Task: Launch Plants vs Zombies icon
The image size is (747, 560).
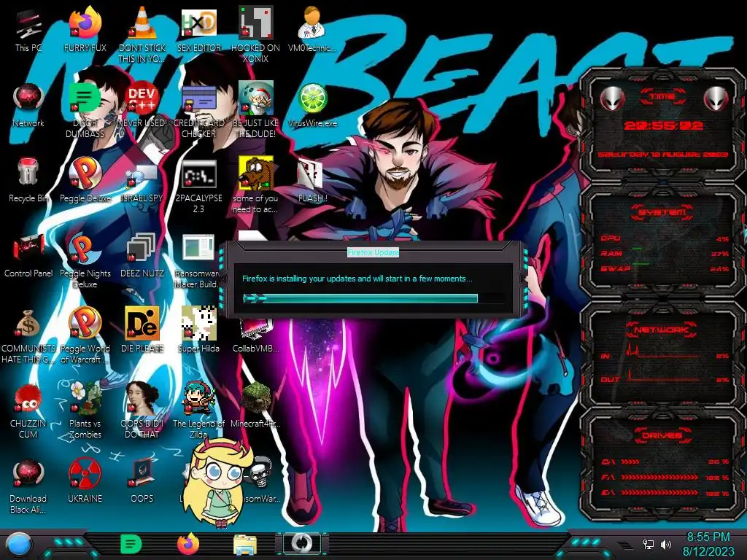Action: pos(85,398)
